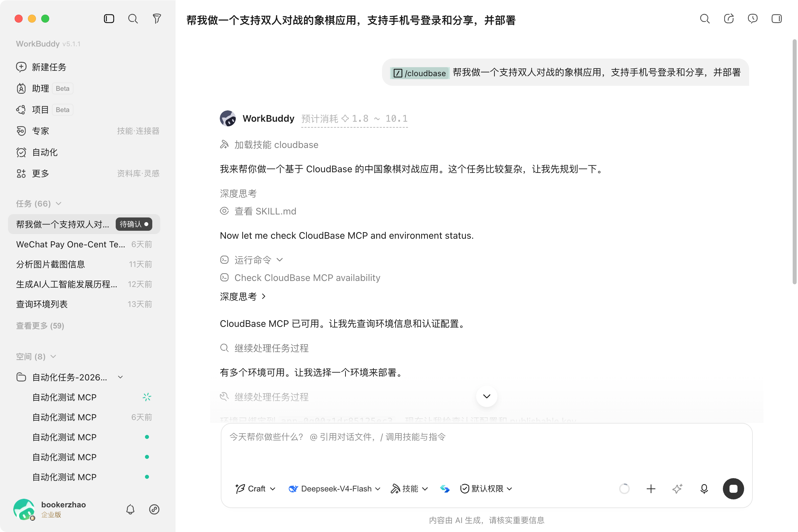The image size is (798, 532).
Task: Toggle the right panel icon in header
Action: point(777,19)
